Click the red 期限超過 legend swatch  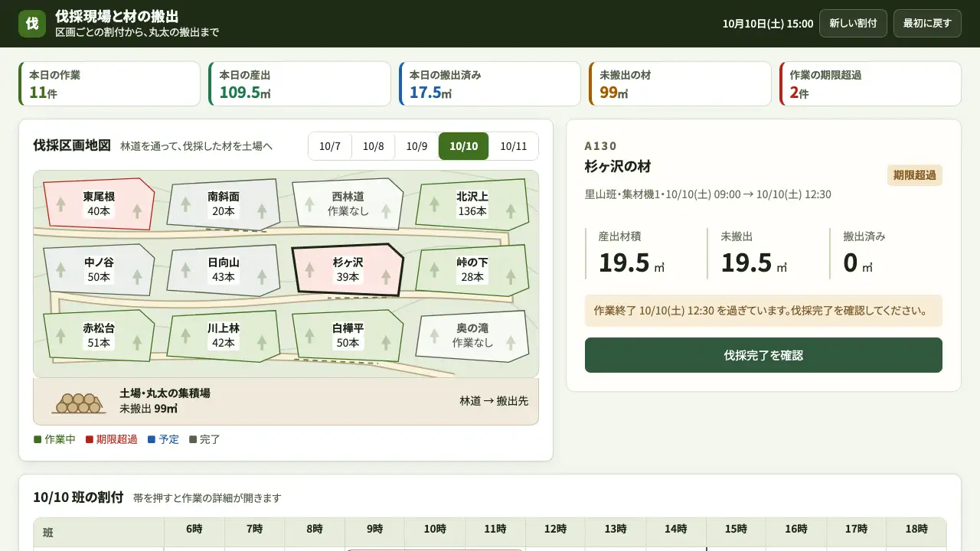90,439
